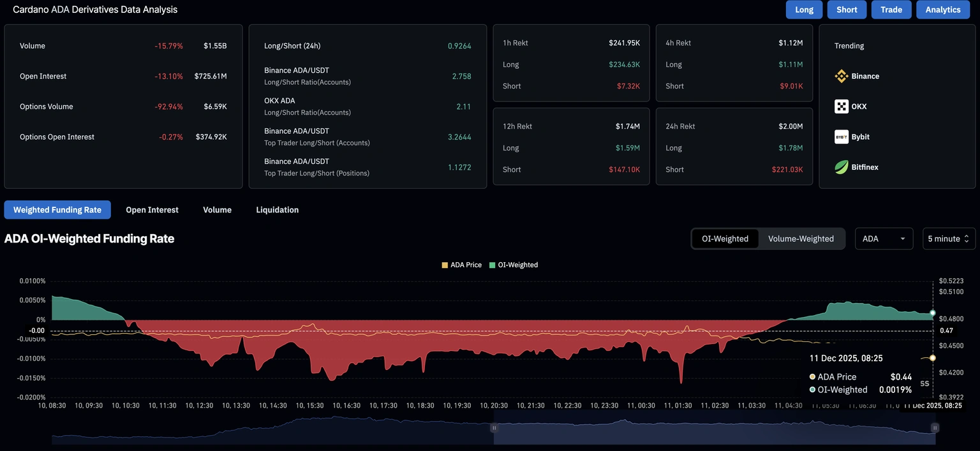Switch to Volume-Weighted funding mode

pyautogui.click(x=801, y=239)
